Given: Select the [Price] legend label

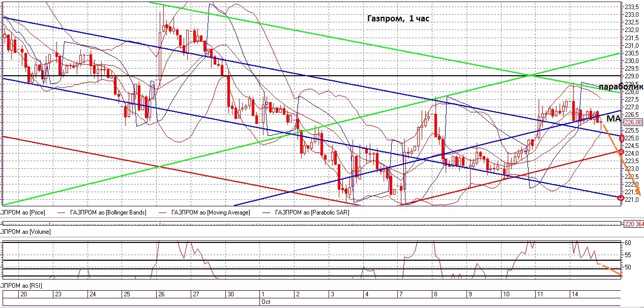Looking at the screenshot, I should [22, 212].
